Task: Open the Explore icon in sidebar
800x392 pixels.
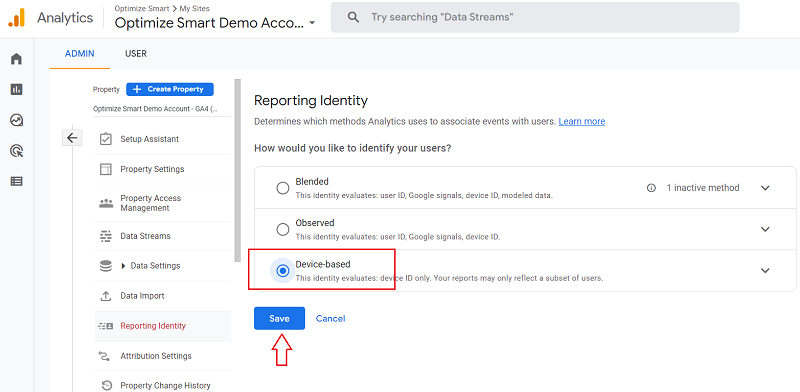Action: (16, 120)
